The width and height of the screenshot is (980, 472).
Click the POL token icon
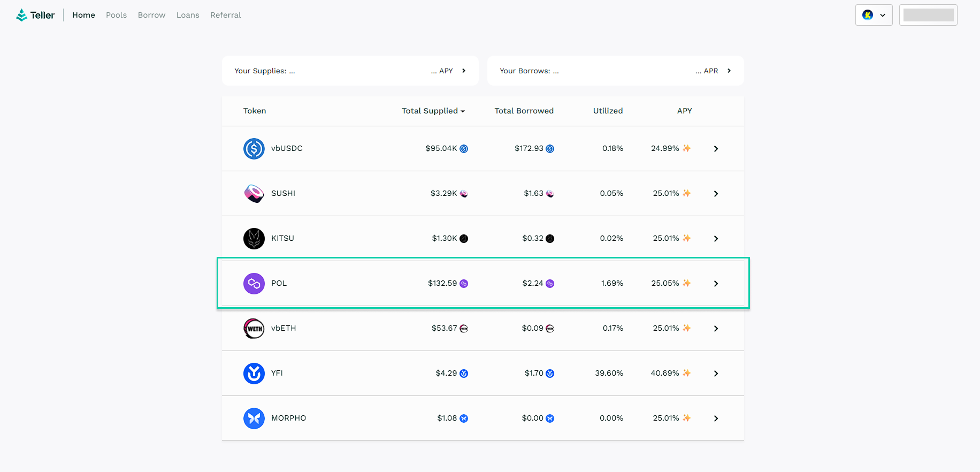pos(254,284)
